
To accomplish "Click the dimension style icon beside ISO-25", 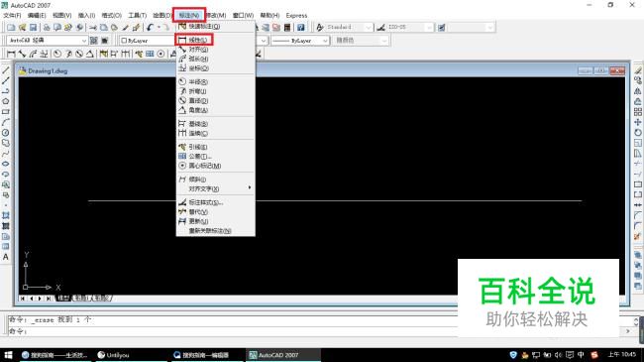I will pos(380,28).
